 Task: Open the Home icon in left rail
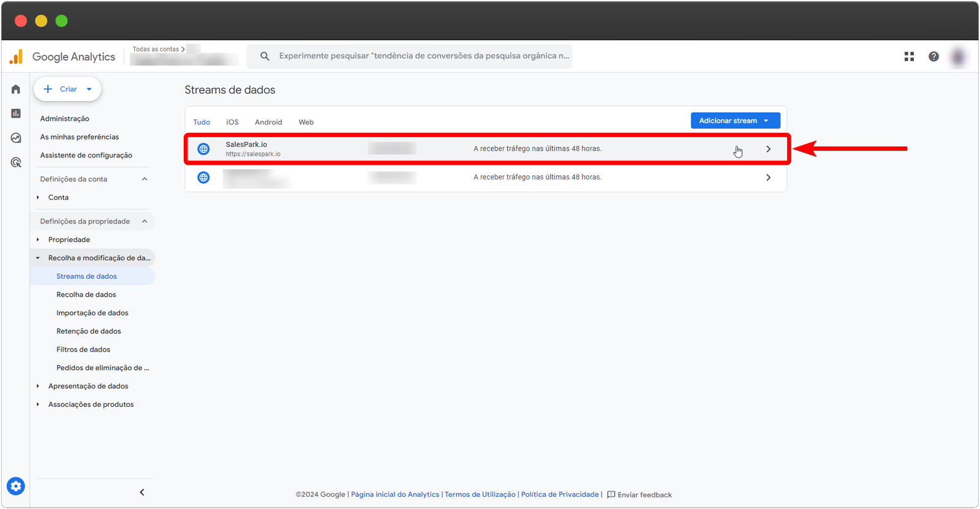16,89
